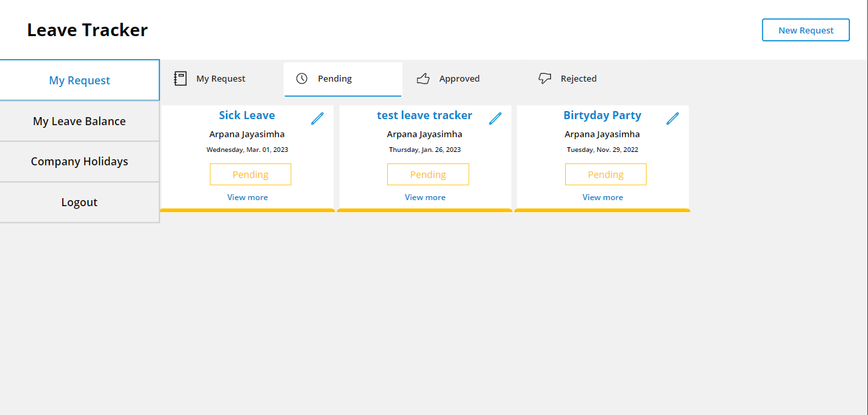View more on the test leave tracker card
The width and height of the screenshot is (868, 415).
tap(425, 197)
